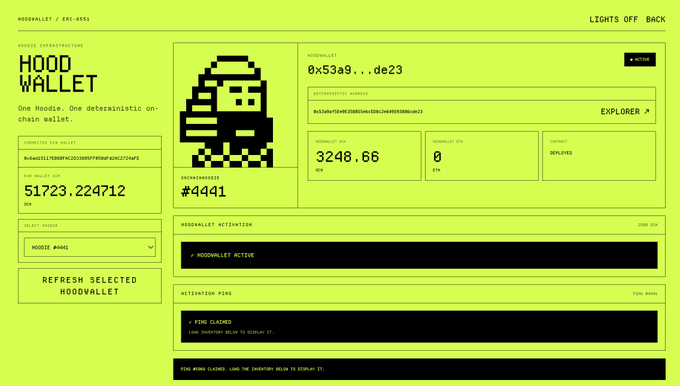This screenshot has height=386, width=680.
Task: Click the 3248.66 Hoodwallet OCM value
Action: click(x=347, y=157)
